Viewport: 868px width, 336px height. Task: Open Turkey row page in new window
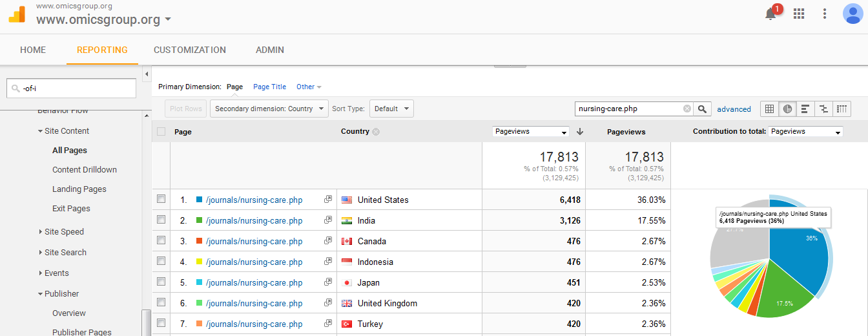[x=327, y=324]
